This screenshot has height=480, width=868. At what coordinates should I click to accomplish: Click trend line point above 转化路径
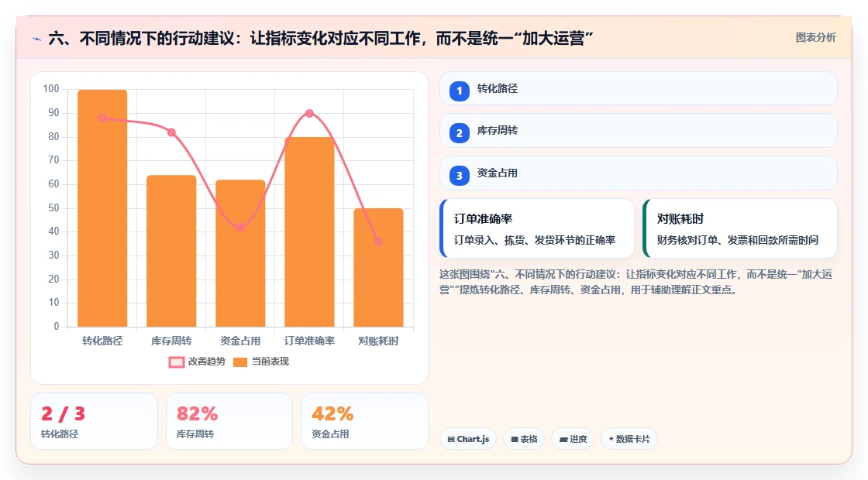tap(102, 118)
